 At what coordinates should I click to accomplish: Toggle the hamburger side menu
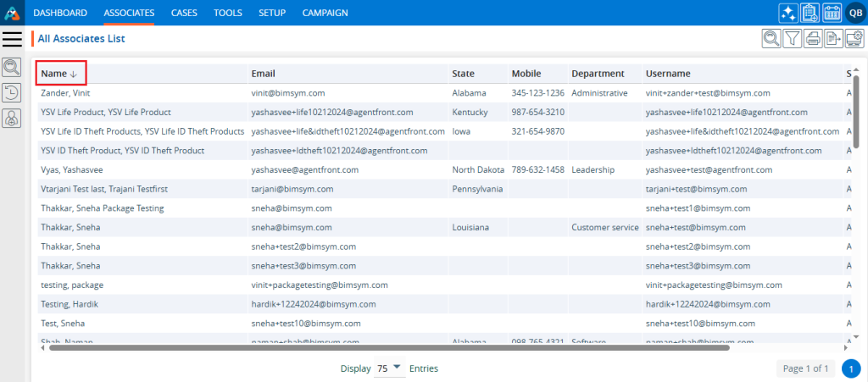[x=13, y=38]
